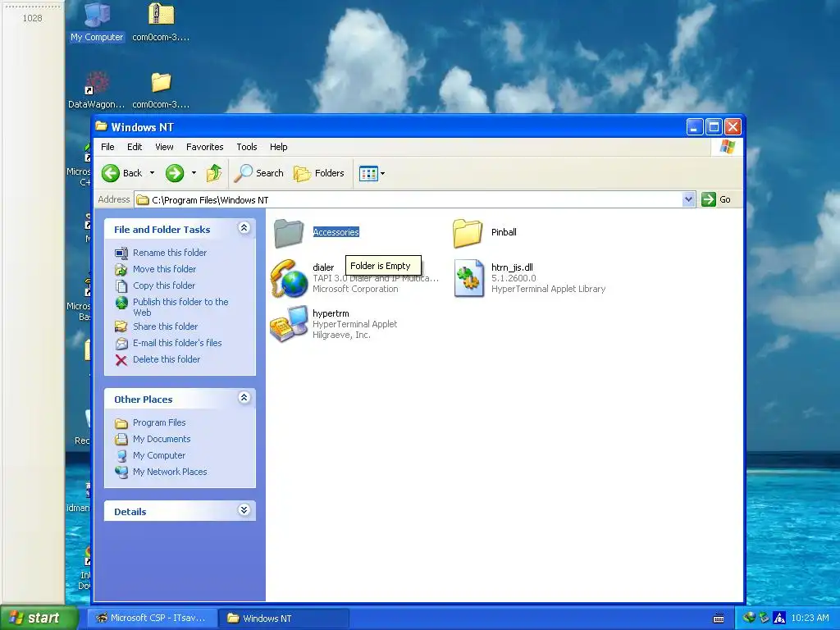
Task: Click Share this folder
Action: (x=165, y=326)
